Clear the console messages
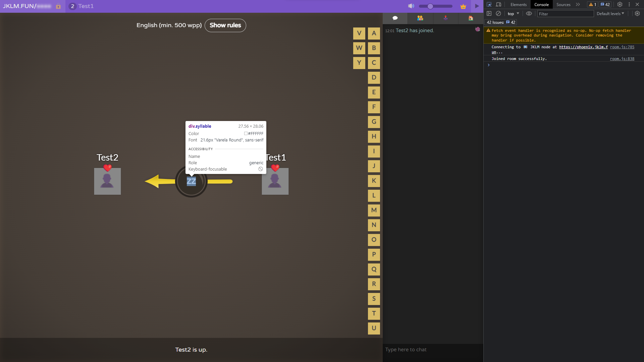The width and height of the screenshot is (644, 362). point(498,14)
